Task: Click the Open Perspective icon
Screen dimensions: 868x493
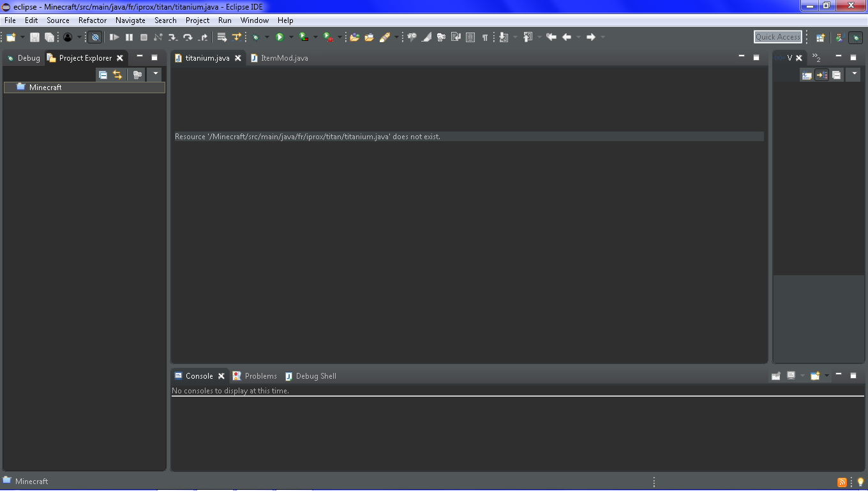Action: tap(820, 38)
